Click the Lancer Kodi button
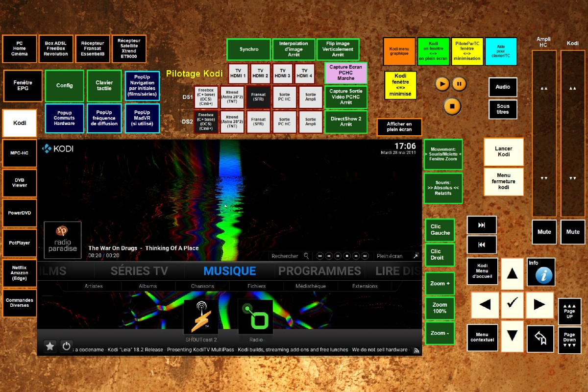Screen dimensions: 588x392 (504, 151)
